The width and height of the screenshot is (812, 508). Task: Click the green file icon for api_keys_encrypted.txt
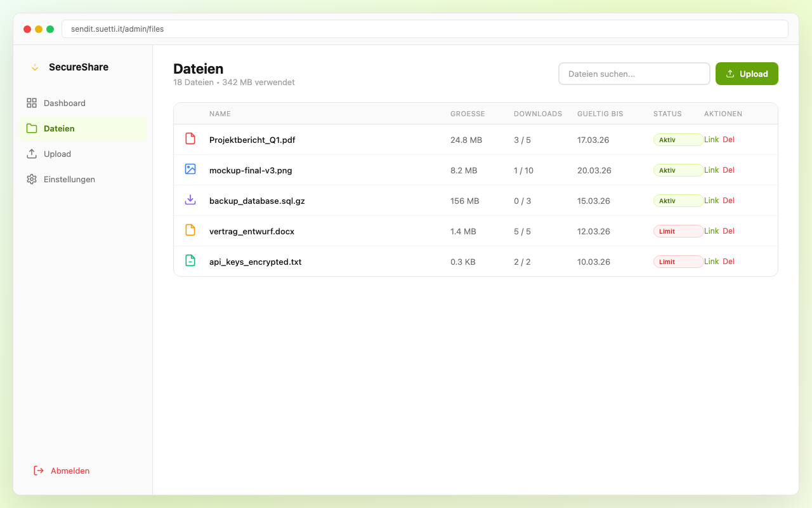pos(190,261)
